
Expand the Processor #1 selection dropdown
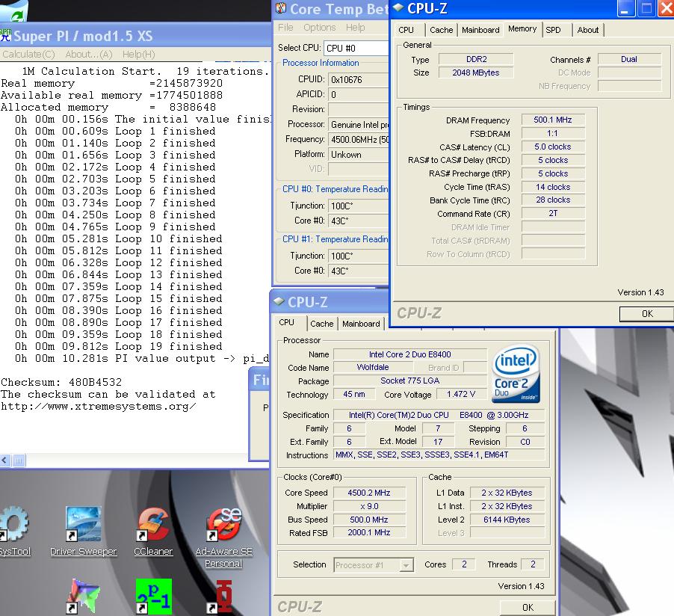(406, 565)
